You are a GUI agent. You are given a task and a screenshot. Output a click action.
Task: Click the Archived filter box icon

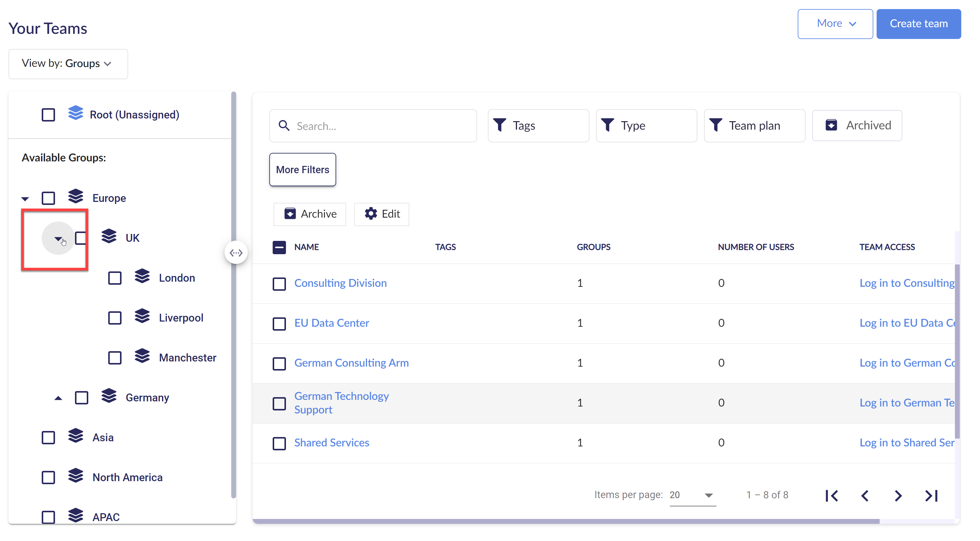click(831, 125)
